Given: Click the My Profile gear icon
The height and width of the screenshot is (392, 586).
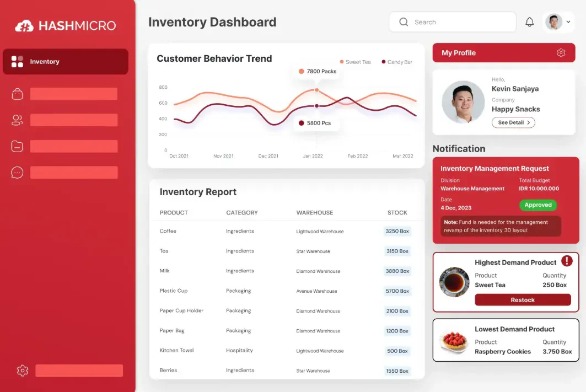Looking at the screenshot, I should (x=561, y=53).
